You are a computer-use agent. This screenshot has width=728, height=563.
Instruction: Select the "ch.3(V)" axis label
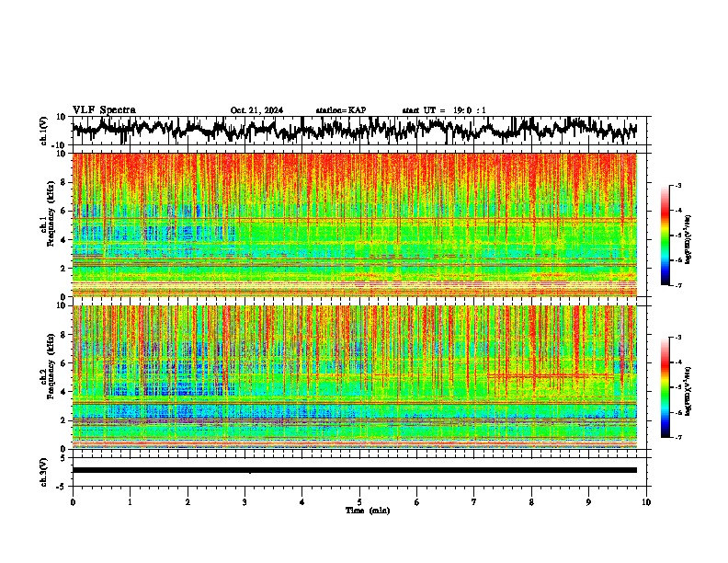(x=44, y=472)
